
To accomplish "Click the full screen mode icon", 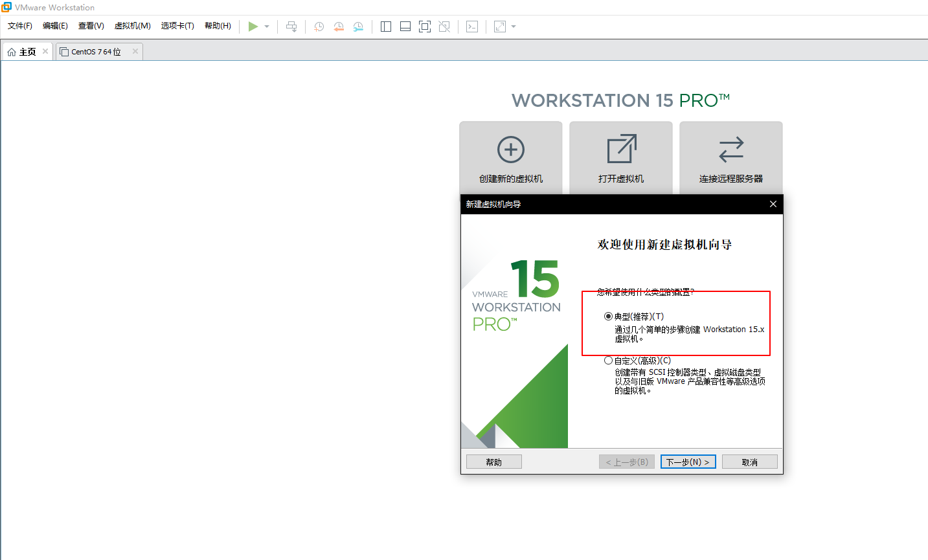I will tap(425, 27).
